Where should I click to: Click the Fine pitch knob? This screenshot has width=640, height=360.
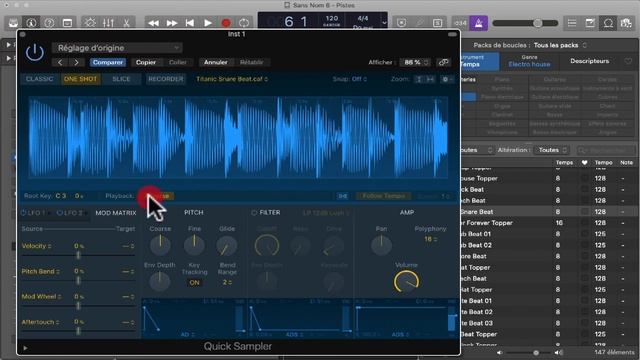coord(194,245)
